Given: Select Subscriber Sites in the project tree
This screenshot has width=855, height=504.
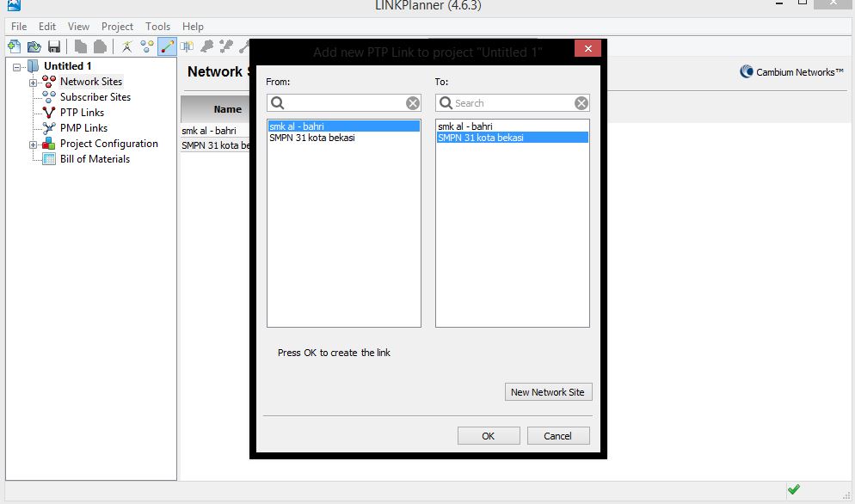Looking at the screenshot, I should 95,97.
